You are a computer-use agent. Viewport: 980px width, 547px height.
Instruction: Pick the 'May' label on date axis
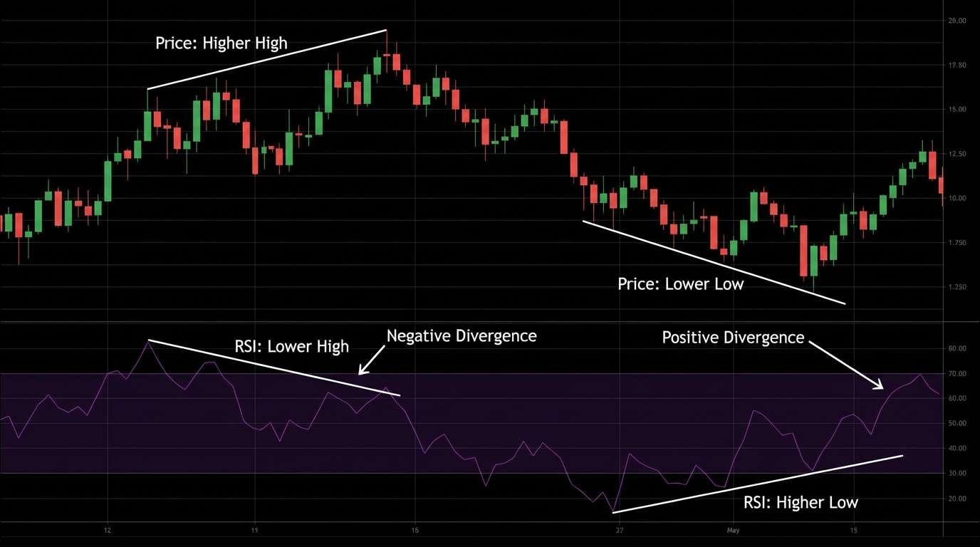point(734,531)
